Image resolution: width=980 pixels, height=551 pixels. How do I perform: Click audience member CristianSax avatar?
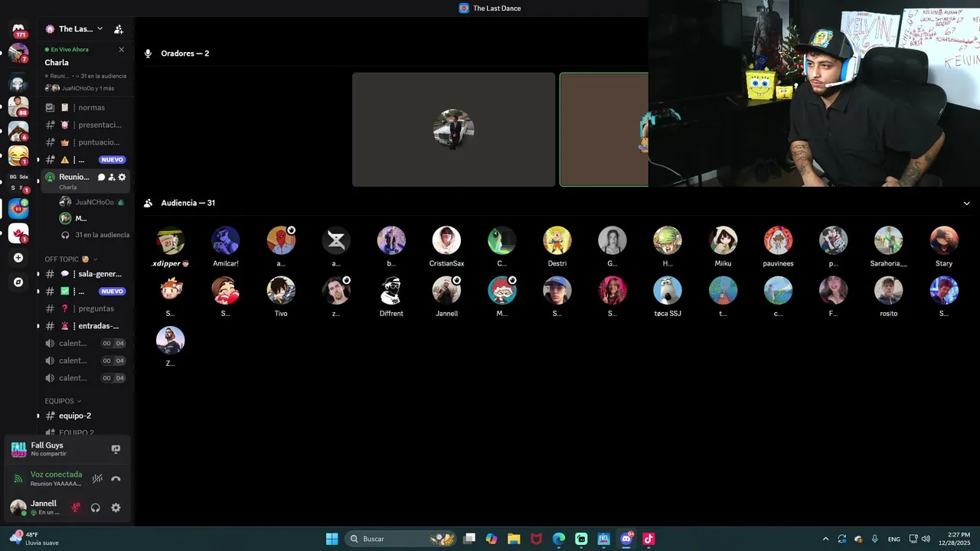(446, 240)
